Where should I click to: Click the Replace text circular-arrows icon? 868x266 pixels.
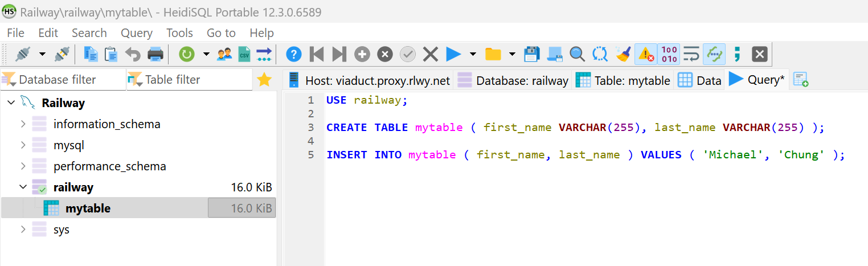tap(600, 54)
